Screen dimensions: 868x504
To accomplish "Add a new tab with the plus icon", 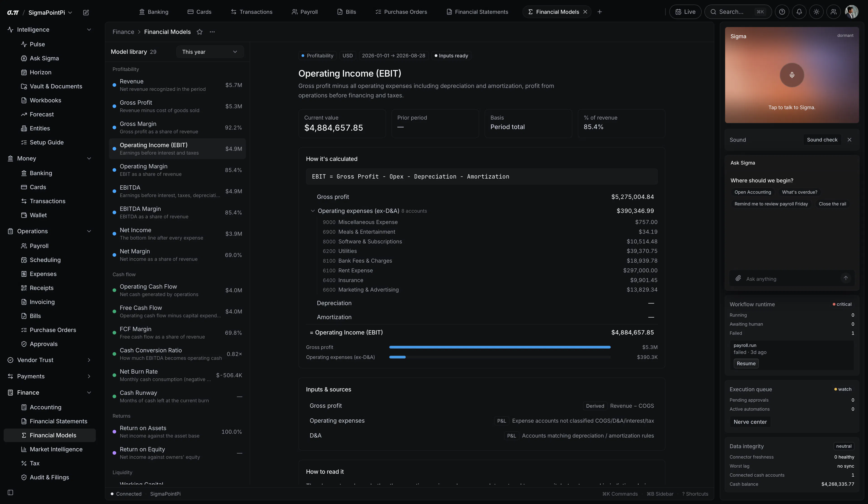I will point(600,12).
